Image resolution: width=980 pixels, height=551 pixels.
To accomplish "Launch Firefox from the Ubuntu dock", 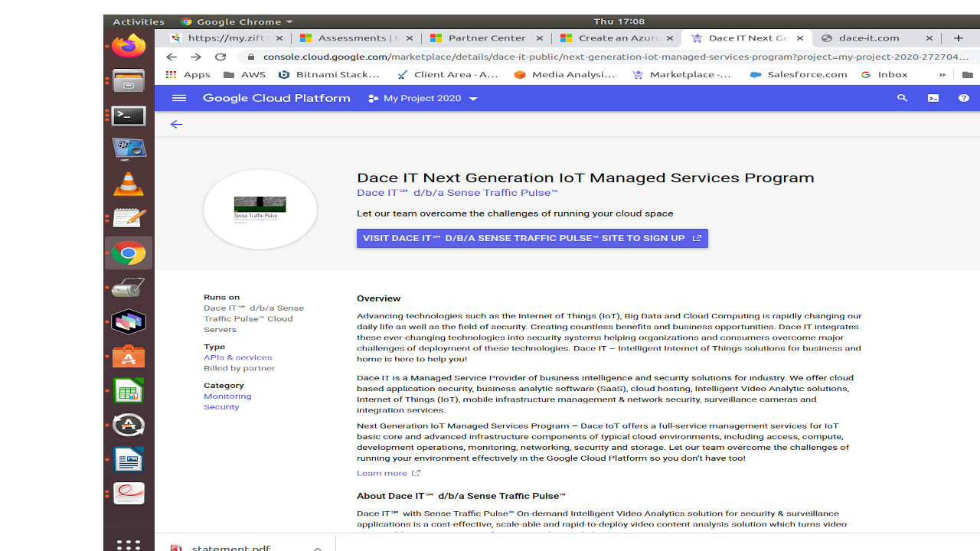I will pyautogui.click(x=129, y=46).
